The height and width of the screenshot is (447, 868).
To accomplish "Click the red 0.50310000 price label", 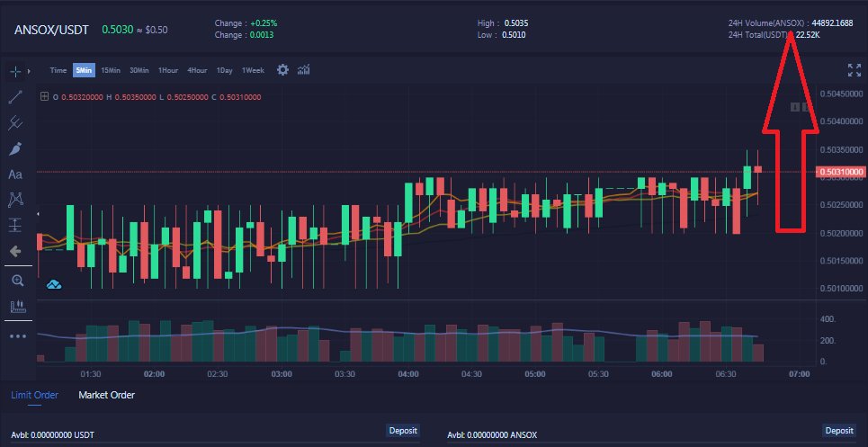I will [841, 172].
